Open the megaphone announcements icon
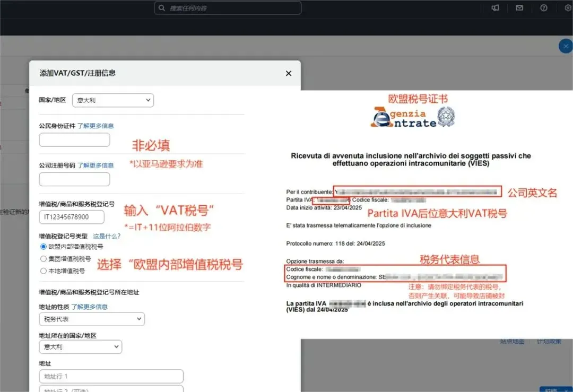 (x=495, y=7)
